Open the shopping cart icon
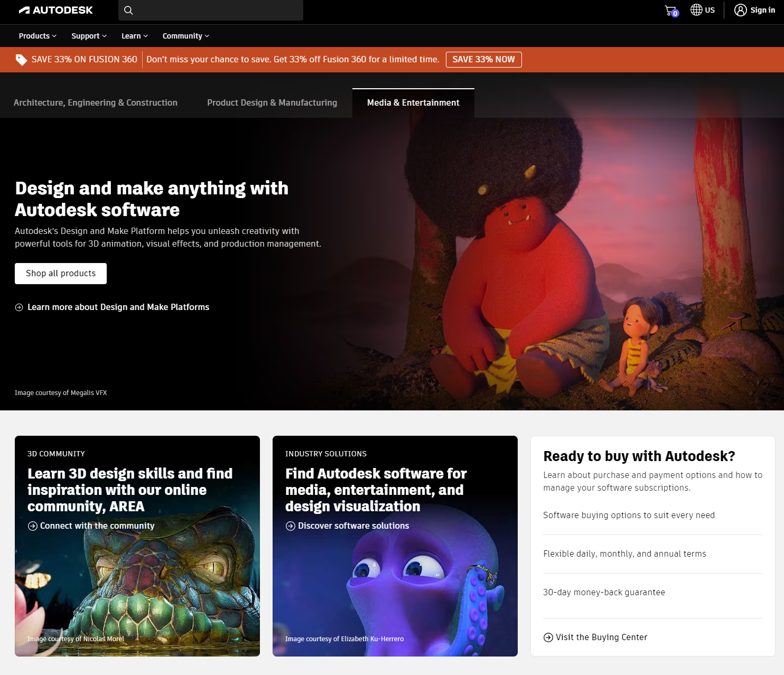This screenshot has height=675, width=784. pos(671,11)
